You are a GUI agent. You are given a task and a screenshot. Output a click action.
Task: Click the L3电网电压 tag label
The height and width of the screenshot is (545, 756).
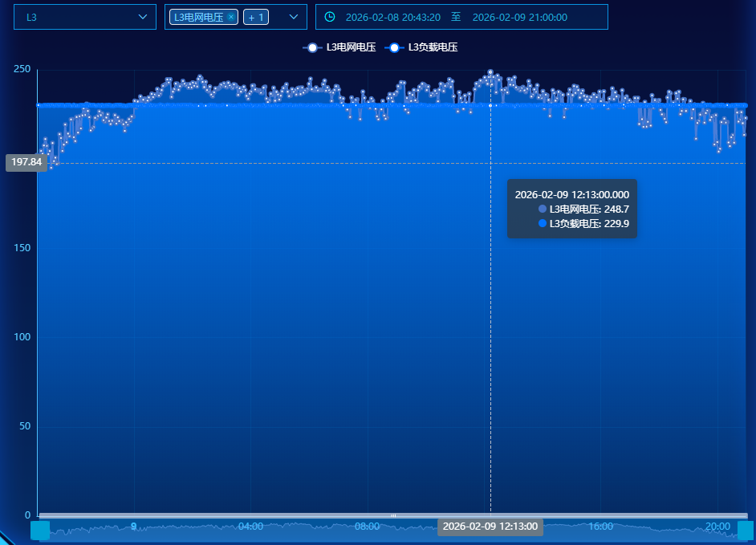click(198, 17)
